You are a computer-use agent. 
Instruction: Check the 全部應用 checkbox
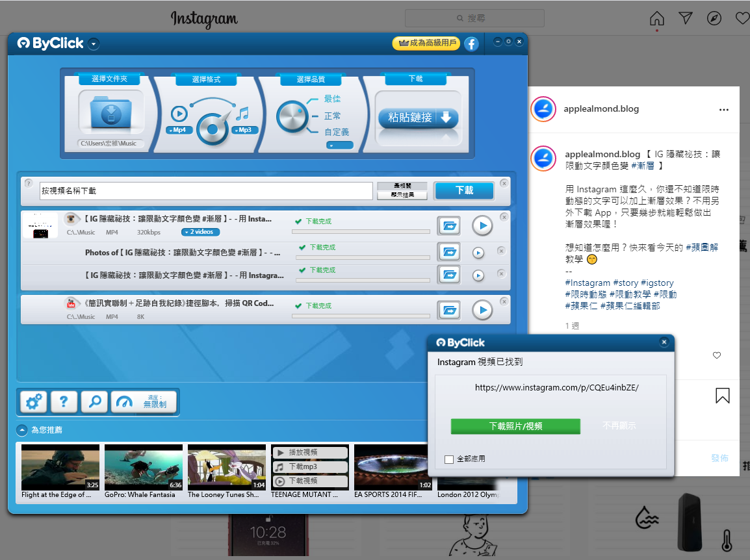coord(449,459)
